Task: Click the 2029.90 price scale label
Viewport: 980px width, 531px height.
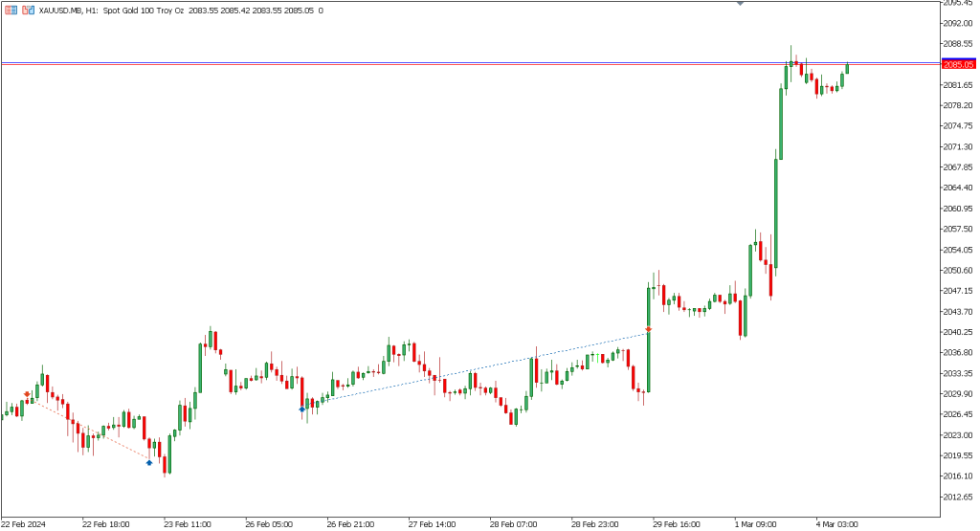Action: point(958,394)
